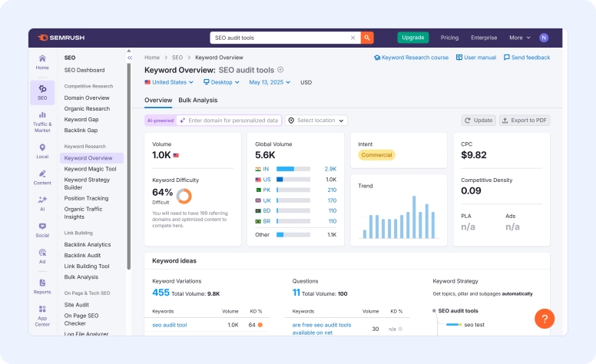Open Backlink Gap in the sidebar
The width and height of the screenshot is (596, 364).
[81, 130]
